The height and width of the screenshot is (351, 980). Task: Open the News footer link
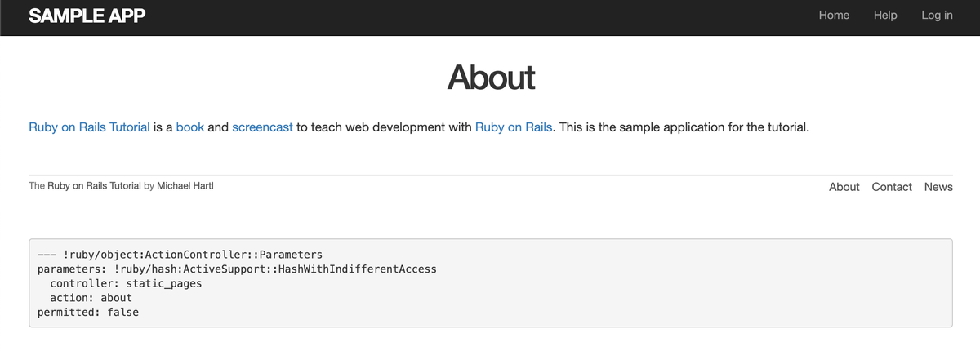(x=938, y=187)
